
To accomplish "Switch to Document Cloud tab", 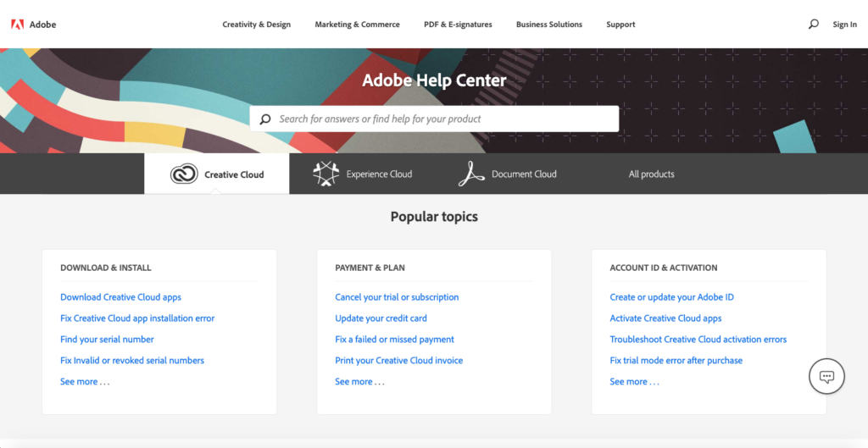I will point(507,174).
